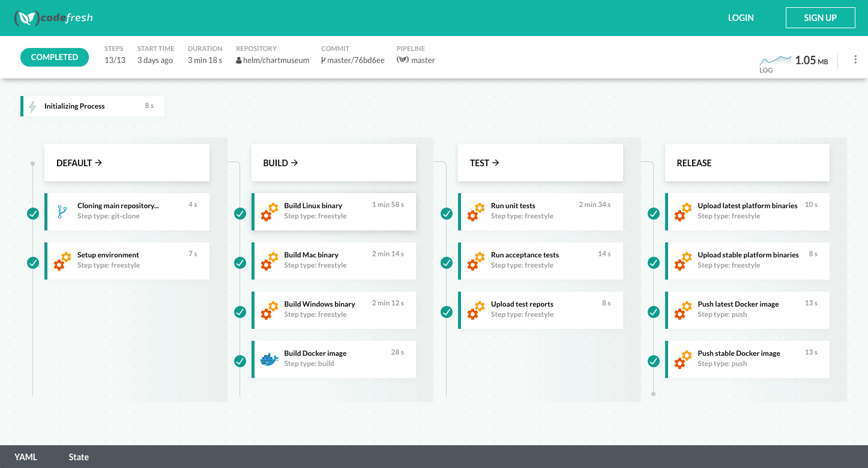Open the vertical three-dot options menu
The image size is (868, 468).
[x=855, y=59]
